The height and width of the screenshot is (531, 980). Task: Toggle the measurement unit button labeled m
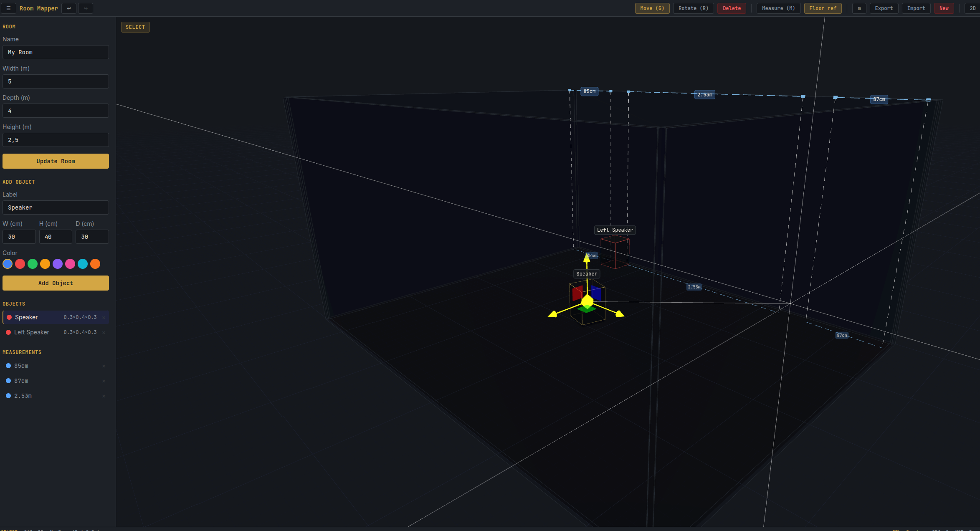coord(859,8)
